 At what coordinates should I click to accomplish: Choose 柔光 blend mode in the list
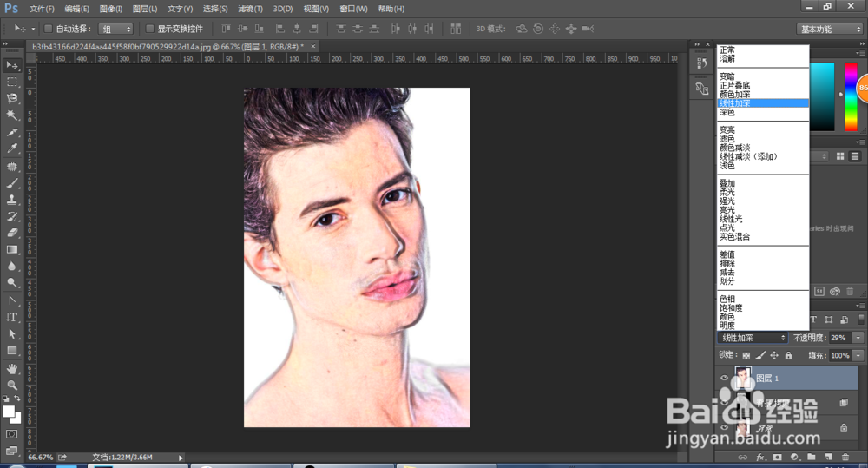pyautogui.click(x=727, y=193)
